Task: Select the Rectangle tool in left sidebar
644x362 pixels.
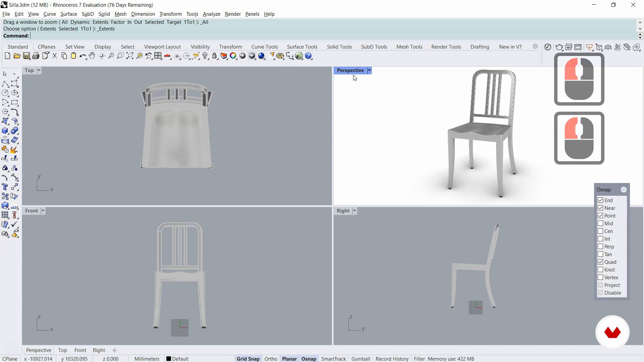Action: [x=14, y=103]
